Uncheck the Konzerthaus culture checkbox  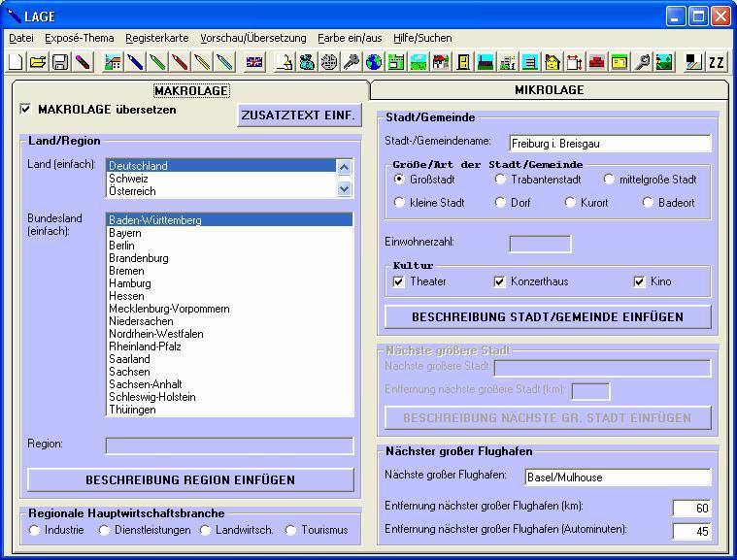coord(500,281)
